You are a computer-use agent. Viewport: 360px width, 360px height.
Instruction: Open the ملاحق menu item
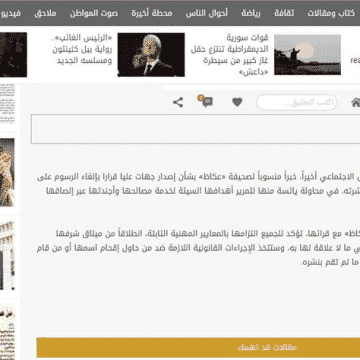(45, 13)
